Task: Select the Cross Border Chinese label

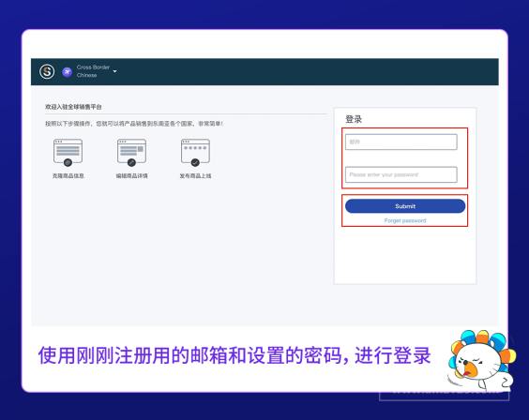Action: 93,71
